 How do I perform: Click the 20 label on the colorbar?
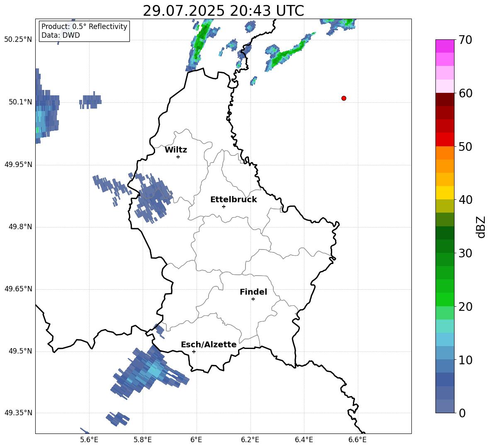tap(465, 307)
